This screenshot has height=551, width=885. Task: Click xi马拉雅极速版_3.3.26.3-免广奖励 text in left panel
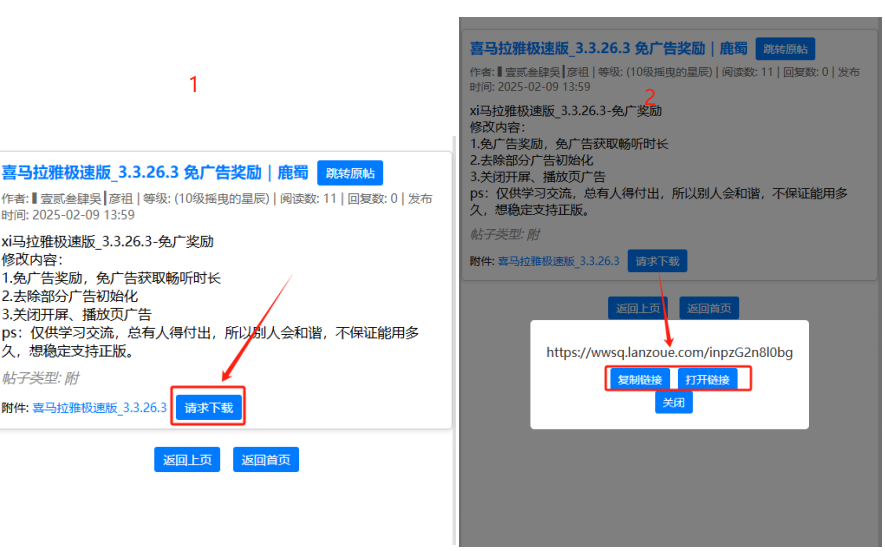(x=107, y=242)
